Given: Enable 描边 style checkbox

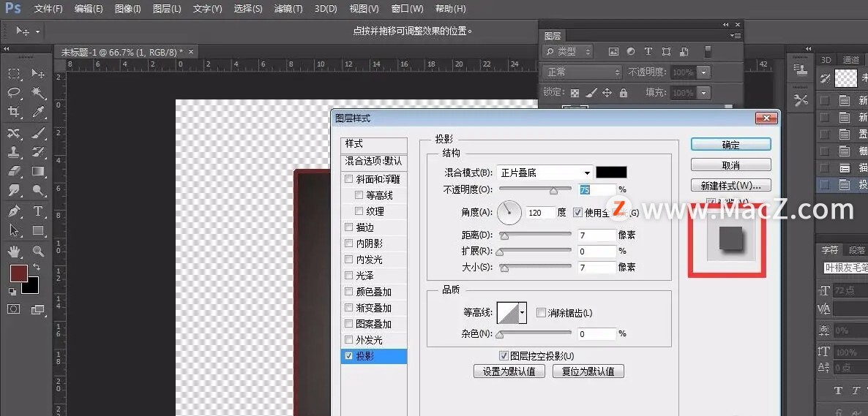Looking at the screenshot, I should (349, 227).
